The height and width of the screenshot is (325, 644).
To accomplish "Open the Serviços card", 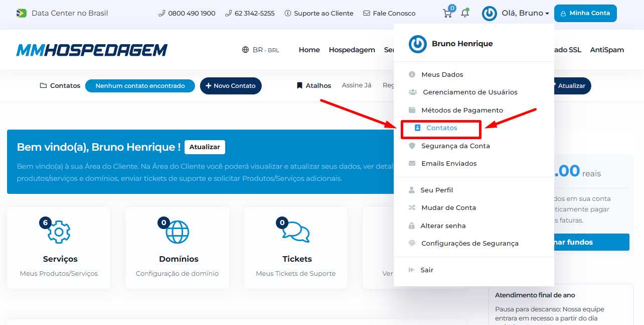I will coord(59,248).
